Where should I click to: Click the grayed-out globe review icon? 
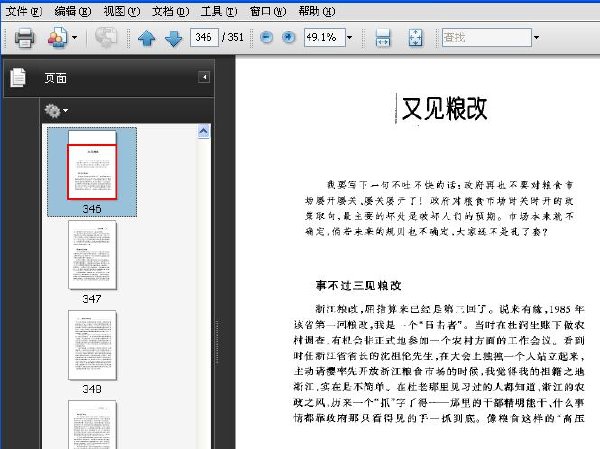click(x=106, y=38)
